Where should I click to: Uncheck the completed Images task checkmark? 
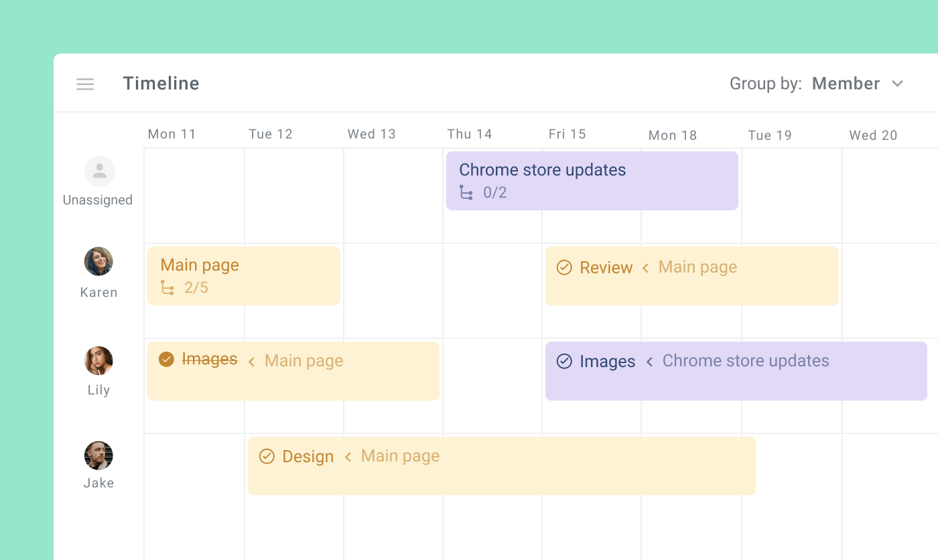(x=166, y=360)
